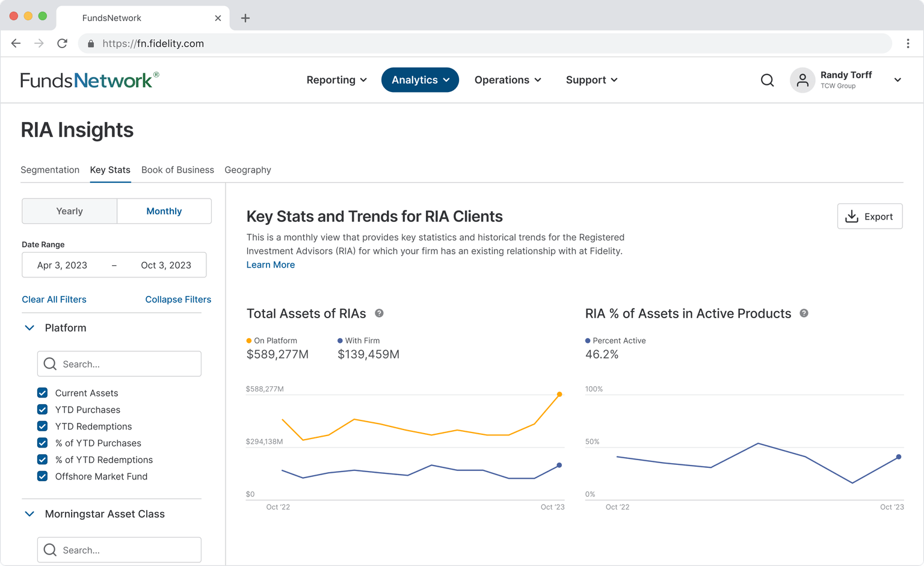
Task: Click blue With Firm line endpoint marker
Action: [x=559, y=465]
